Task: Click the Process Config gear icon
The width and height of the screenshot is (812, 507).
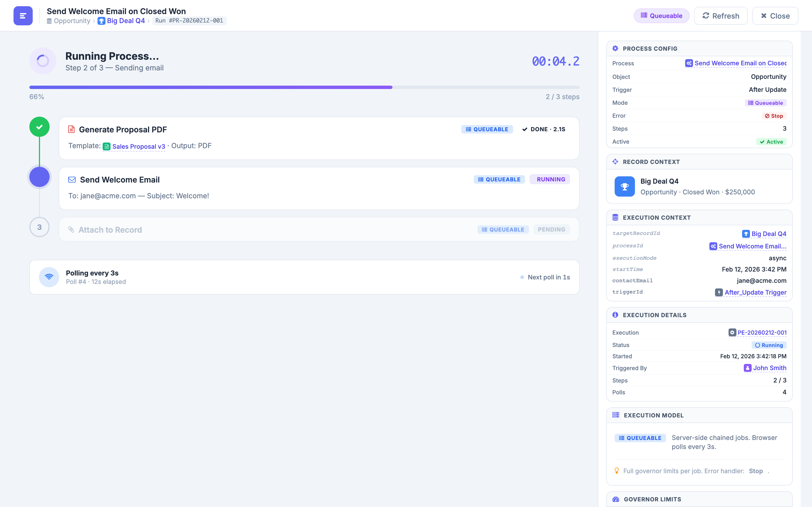Action: pos(616,48)
